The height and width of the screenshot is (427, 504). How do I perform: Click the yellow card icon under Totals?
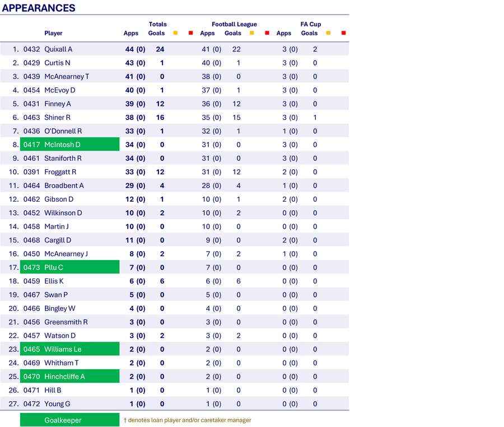[x=175, y=33]
